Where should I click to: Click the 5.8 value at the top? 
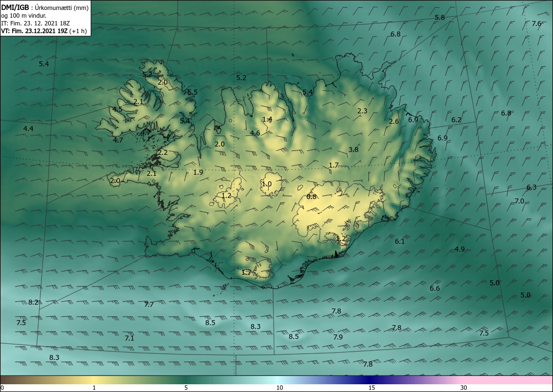tap(440, 17)
